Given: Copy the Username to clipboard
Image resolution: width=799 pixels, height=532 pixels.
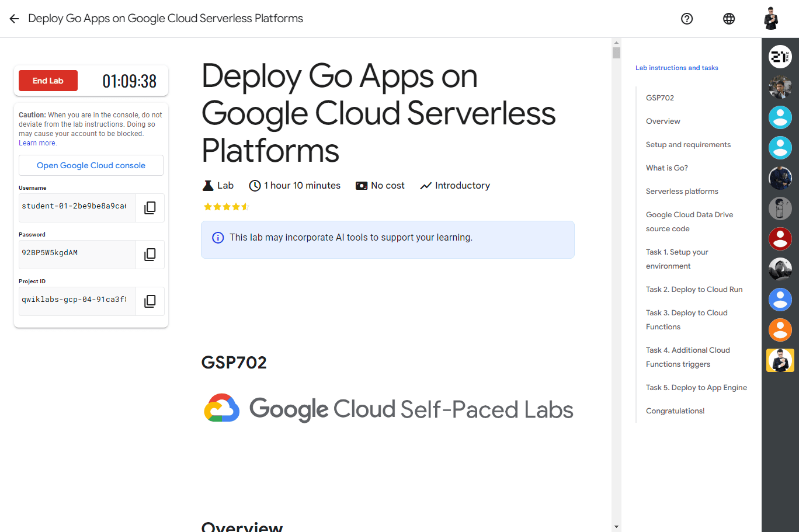Looking at the screenshot, I should [150, 208].
